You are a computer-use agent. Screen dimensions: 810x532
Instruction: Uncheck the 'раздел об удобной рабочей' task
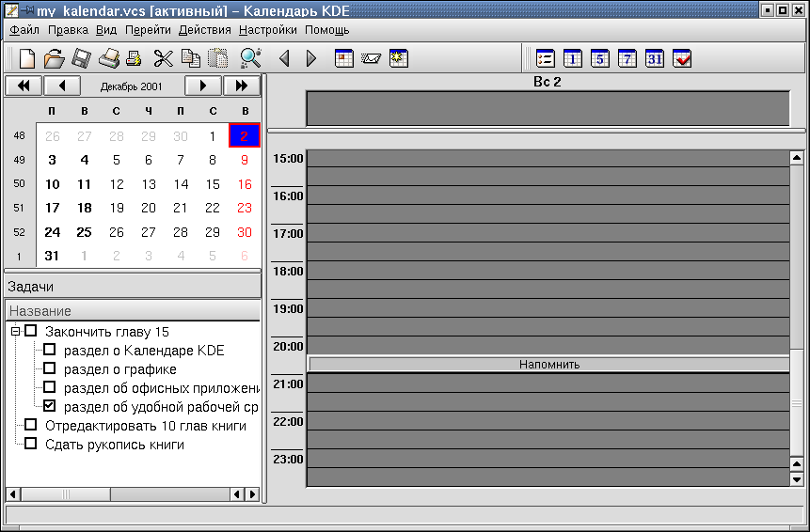50,406
